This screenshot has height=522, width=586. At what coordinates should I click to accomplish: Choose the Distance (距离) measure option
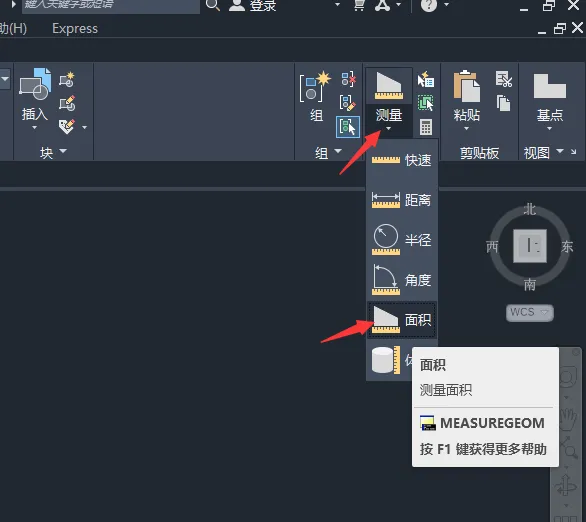pos(402,200)
